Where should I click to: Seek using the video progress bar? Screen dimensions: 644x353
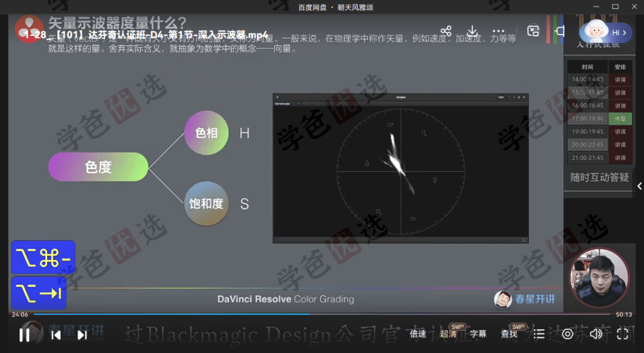321,314
